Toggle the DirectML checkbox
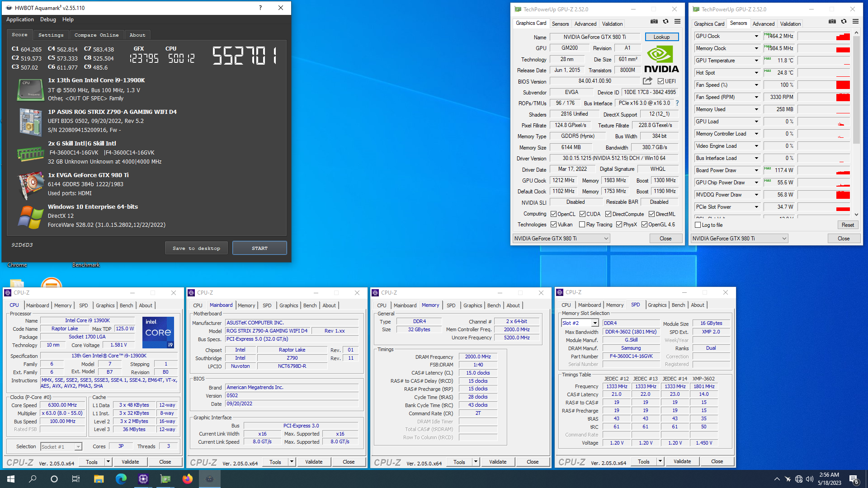The width and height of the screenshot is (868, 488). click(x=651, y=214)
